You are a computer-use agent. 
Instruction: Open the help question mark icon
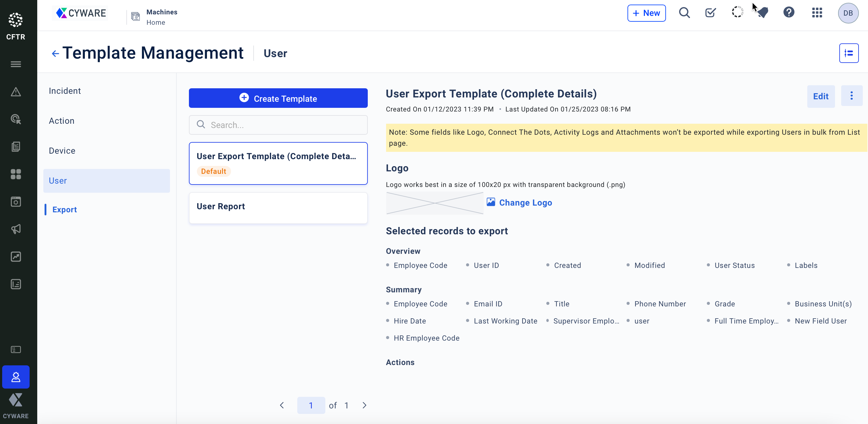click(x=788, y=13)
